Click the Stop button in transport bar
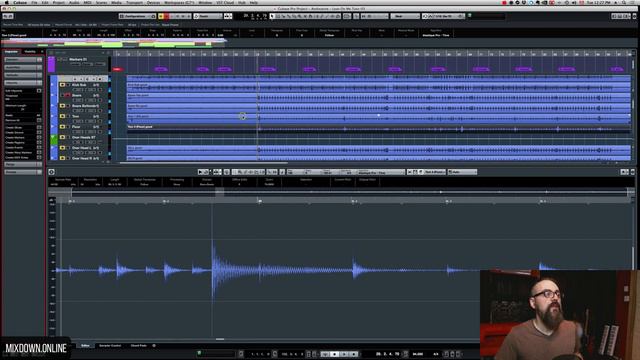 [x=335, y=354]
